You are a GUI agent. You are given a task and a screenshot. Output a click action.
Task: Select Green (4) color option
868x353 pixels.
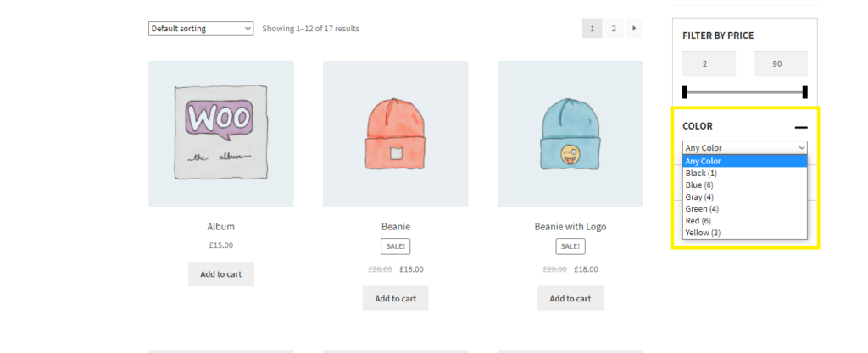702,208
